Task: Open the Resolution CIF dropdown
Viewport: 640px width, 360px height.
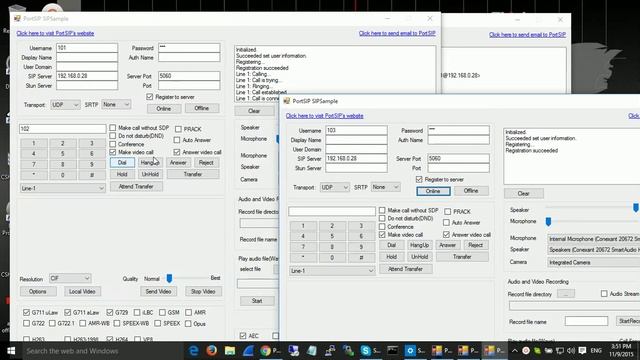Action: point(70,278)
